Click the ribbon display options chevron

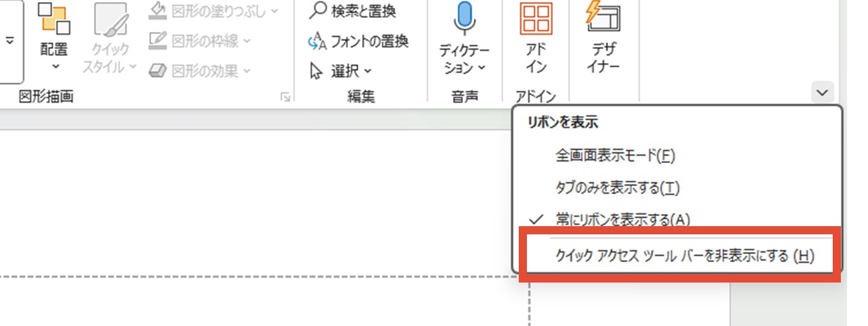(823, 92)
